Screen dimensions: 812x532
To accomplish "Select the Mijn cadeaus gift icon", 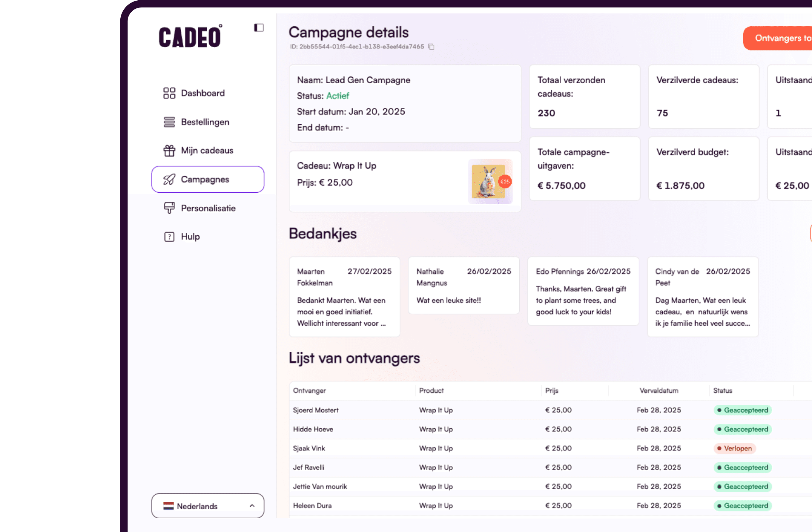I will coord(169,150).
